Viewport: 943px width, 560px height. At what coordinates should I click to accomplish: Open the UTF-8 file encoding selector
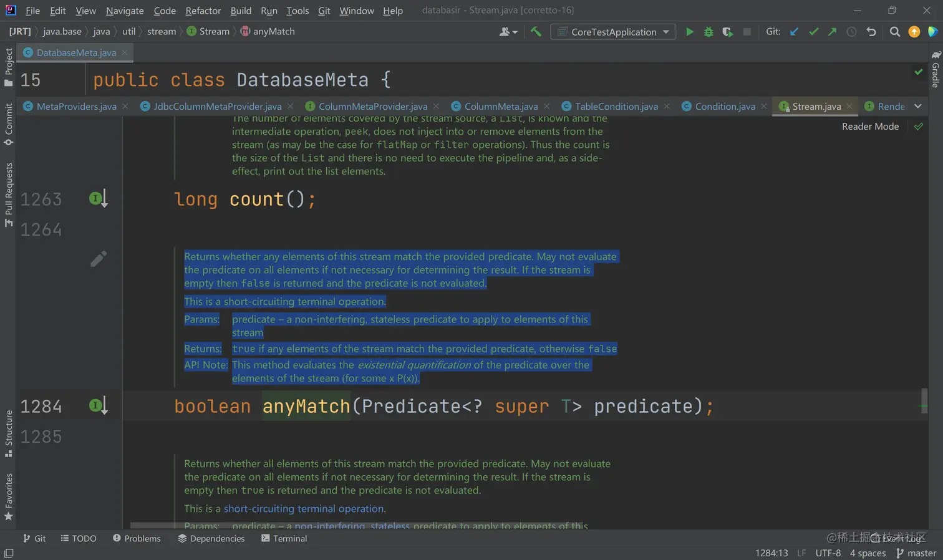[828, 554]
